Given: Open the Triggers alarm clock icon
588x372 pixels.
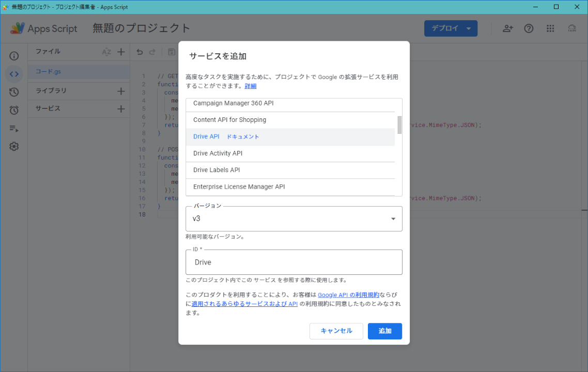Looking at the screenshot, I should tap(14, 110).
